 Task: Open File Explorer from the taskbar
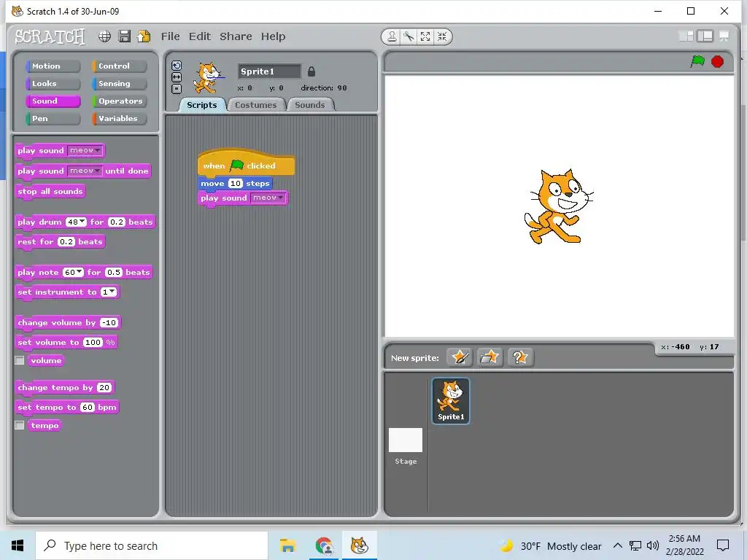287,545
